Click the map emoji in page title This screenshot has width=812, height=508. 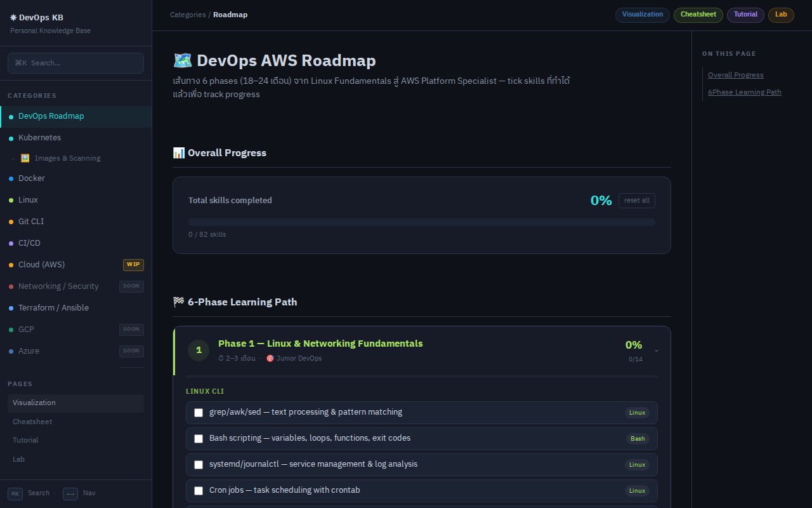182,60
